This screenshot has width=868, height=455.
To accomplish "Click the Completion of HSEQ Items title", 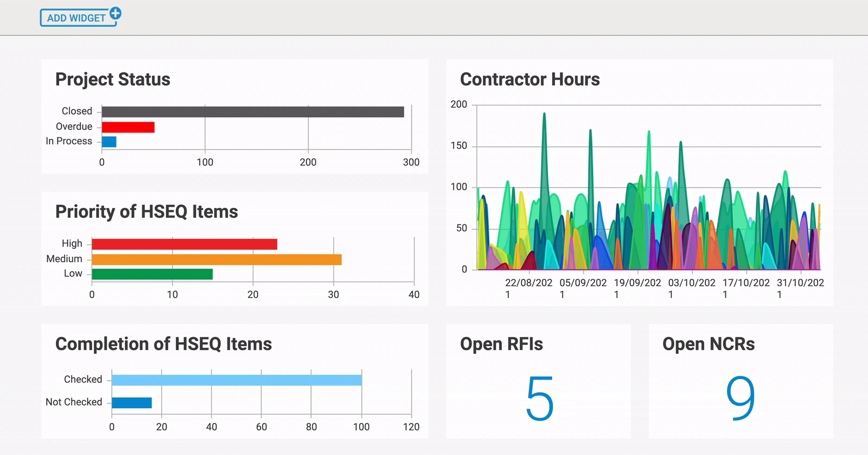I will [x=163, y=344].
